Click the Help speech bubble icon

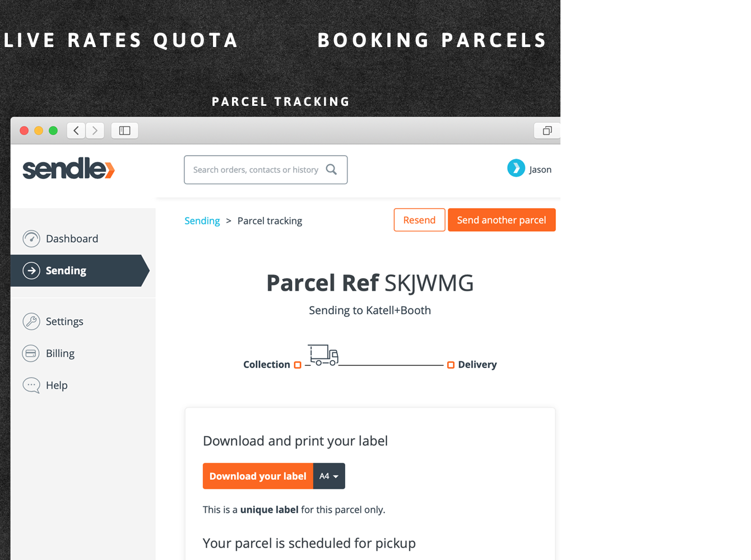pos(31,385)
